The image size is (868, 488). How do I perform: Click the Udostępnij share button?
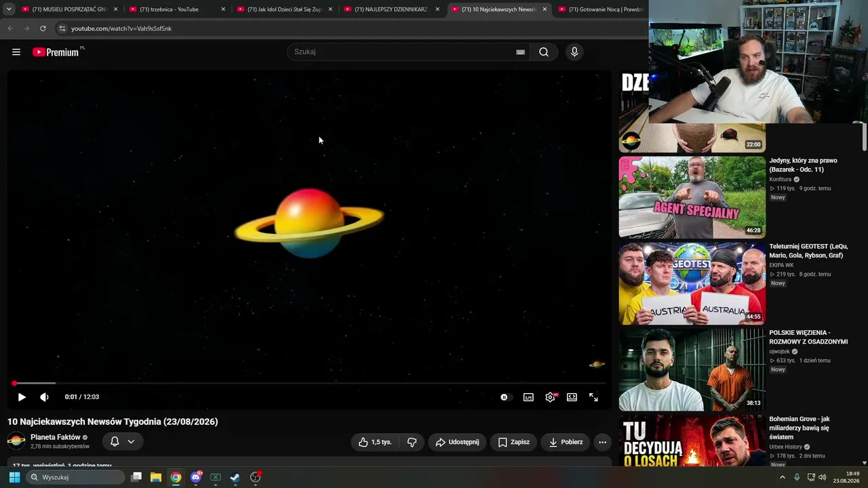(457, 442)
